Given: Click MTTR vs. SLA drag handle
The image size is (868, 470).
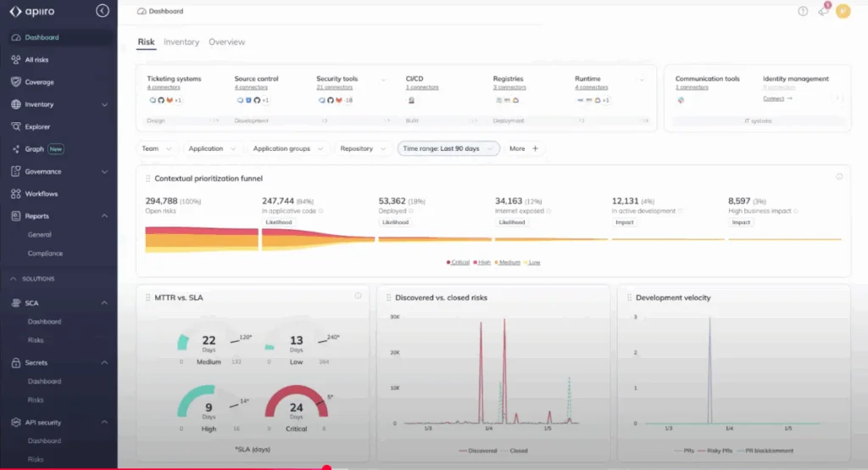Looking at the screenshot, I should pos(147,298).
